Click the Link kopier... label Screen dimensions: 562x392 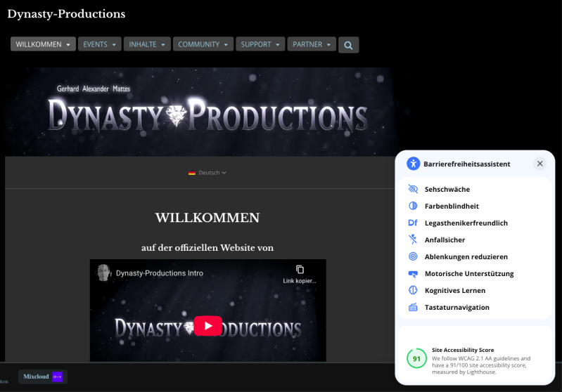300,281
